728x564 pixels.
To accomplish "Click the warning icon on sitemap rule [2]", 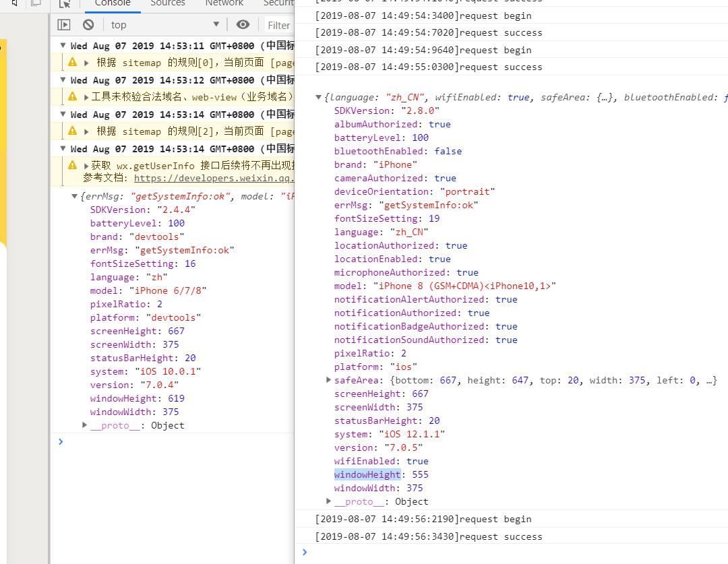I will [72, 131].
